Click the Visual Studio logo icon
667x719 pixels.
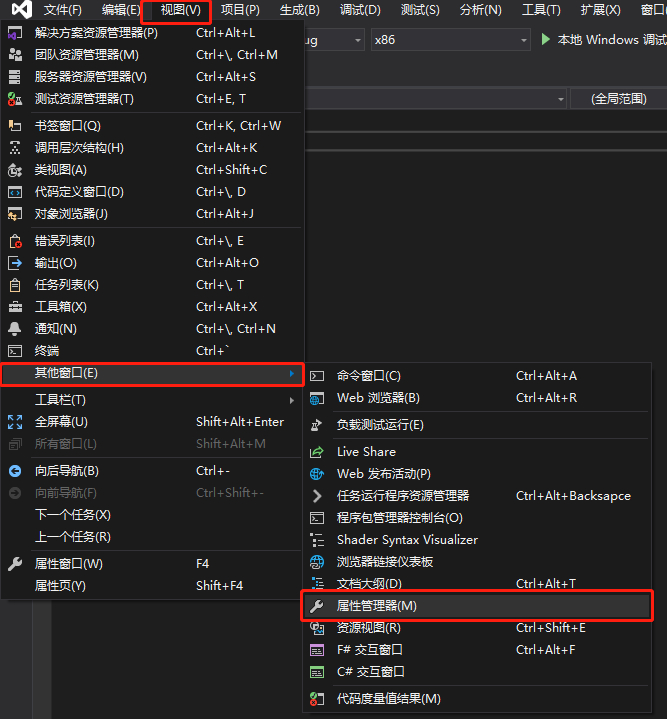tap(22, 9)
